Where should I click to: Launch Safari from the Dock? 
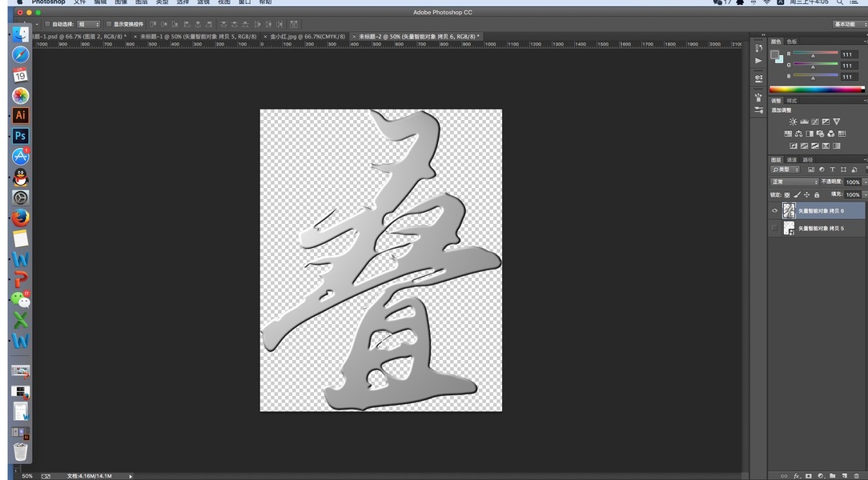[21, 54]
